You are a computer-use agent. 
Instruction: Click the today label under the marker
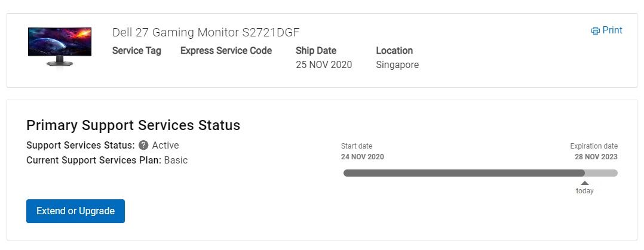[585, 191]
